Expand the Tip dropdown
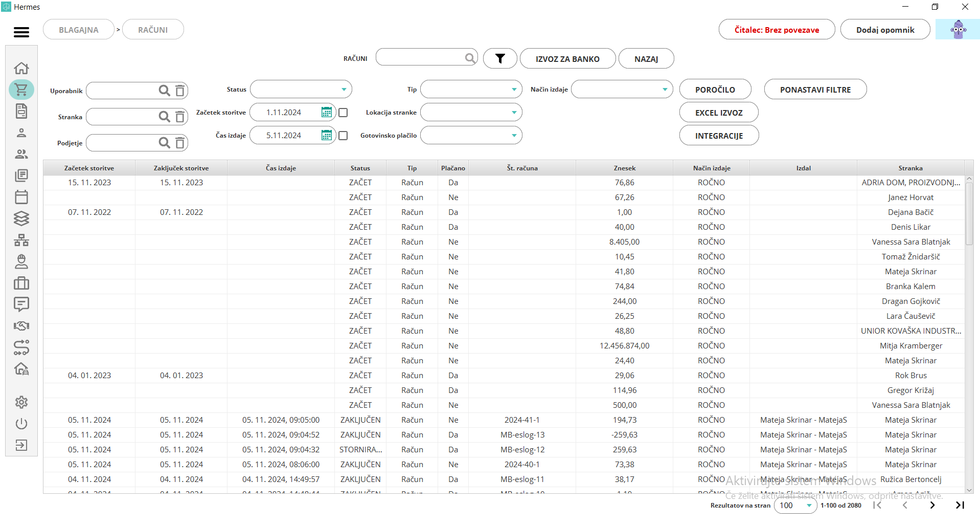Screen dimensions: 980x525 (x=471, y=89)
